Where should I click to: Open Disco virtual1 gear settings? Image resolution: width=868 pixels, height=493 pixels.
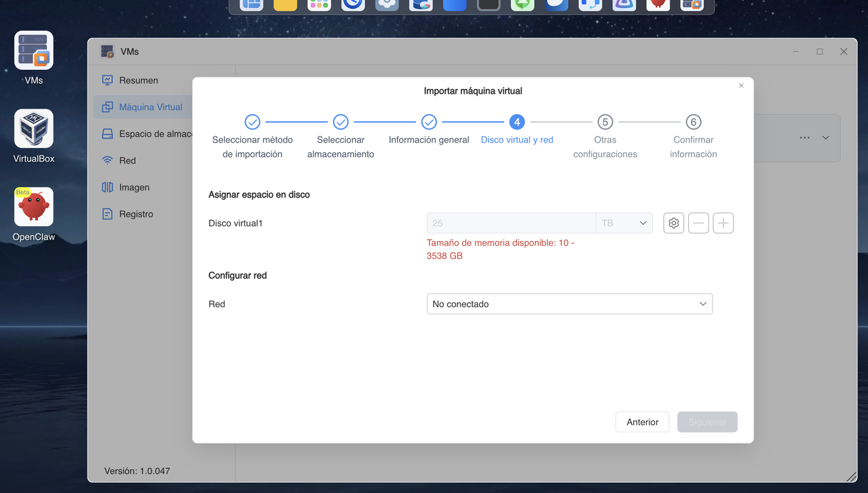pos(673,223)
